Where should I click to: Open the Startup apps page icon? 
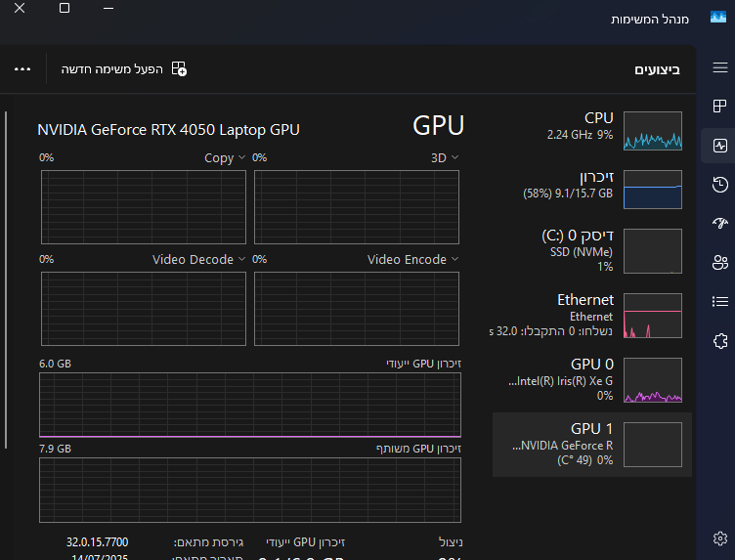click(720, 223)
